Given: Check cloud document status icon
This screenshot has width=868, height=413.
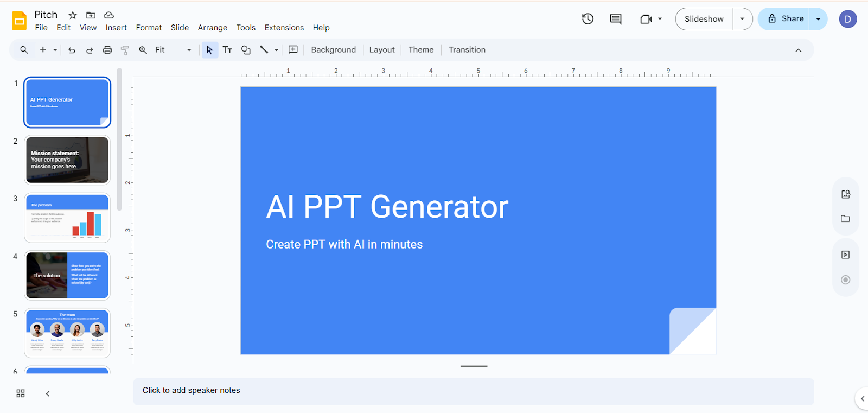Looking at the screenshot, I should 109,15.
